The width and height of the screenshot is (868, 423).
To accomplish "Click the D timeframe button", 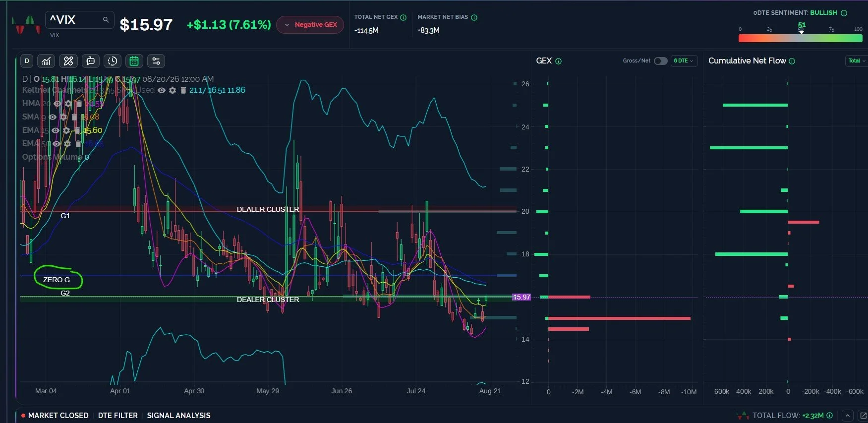I will coord(27,61).
